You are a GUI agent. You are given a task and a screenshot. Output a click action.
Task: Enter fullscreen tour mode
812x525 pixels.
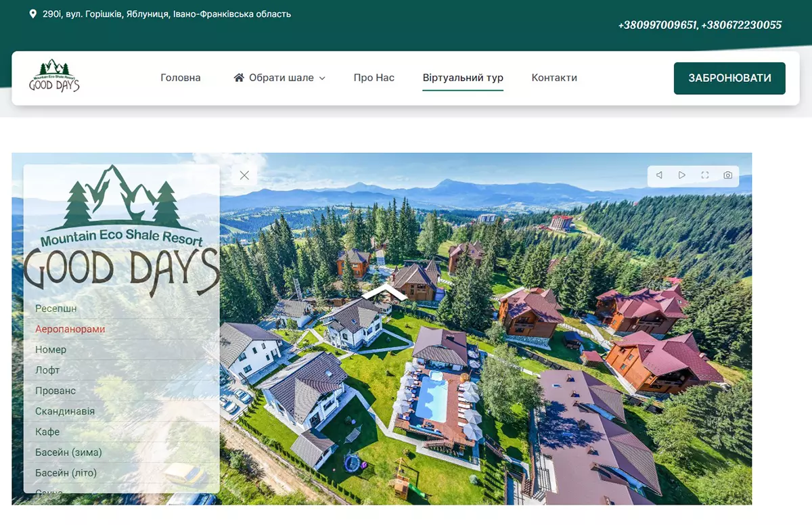(704, 175)
